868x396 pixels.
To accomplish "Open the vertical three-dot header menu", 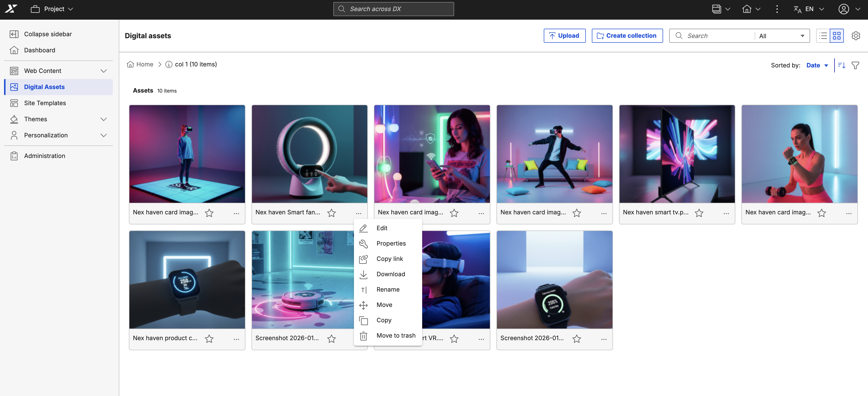I will coord(777,9).
